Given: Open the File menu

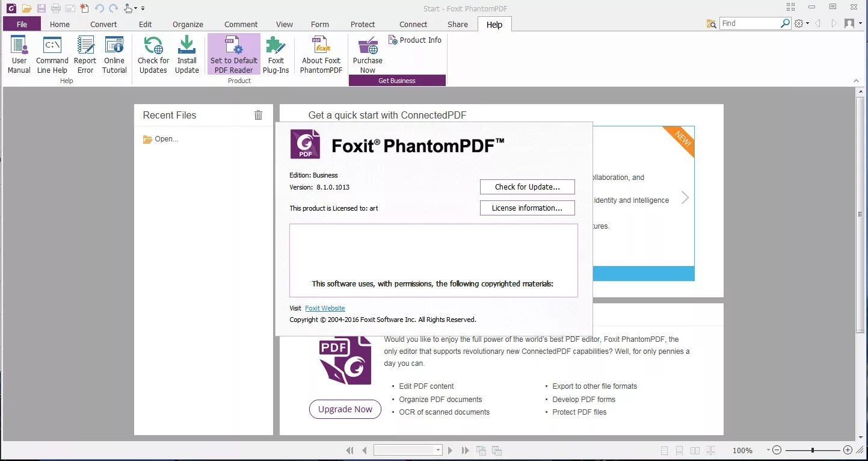Looking at the screenshot, I should click(x=22, y=24).
